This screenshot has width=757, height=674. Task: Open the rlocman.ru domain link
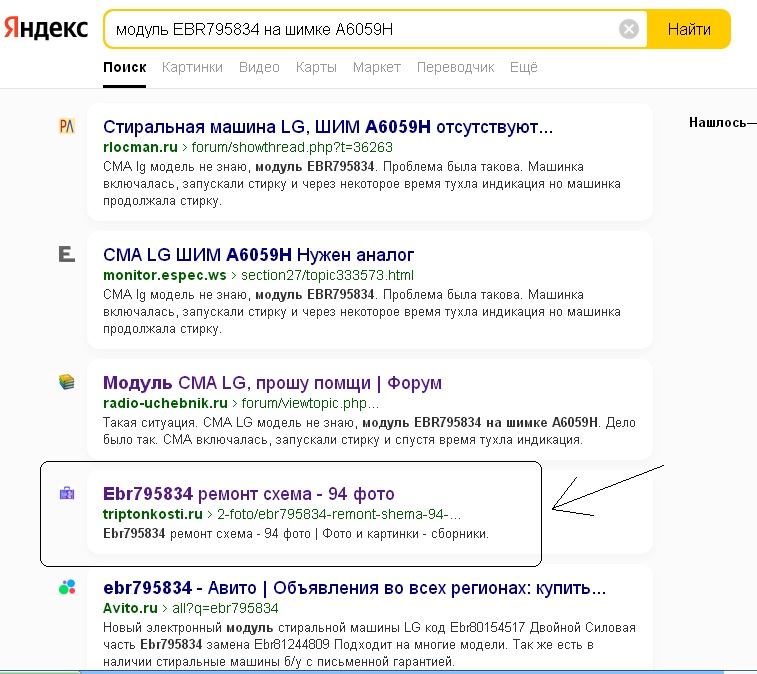click(x=140, y=147)
